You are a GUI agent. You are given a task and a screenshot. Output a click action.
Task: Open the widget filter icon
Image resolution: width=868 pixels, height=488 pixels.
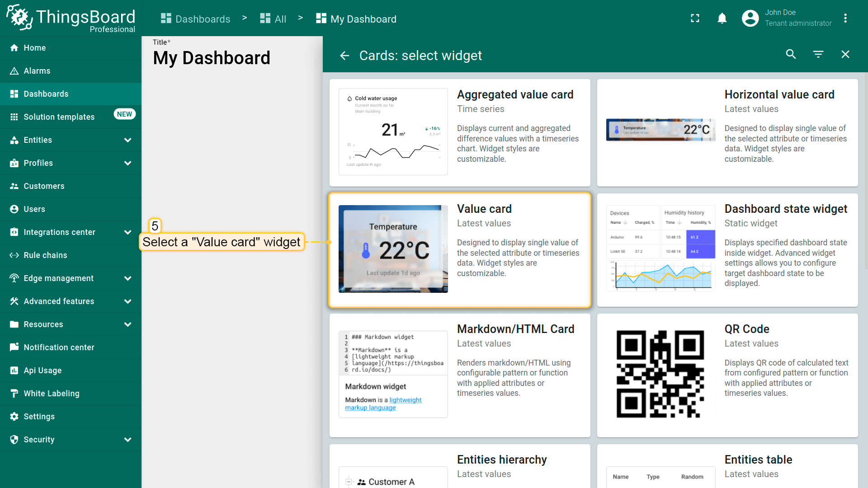[818, 55]
